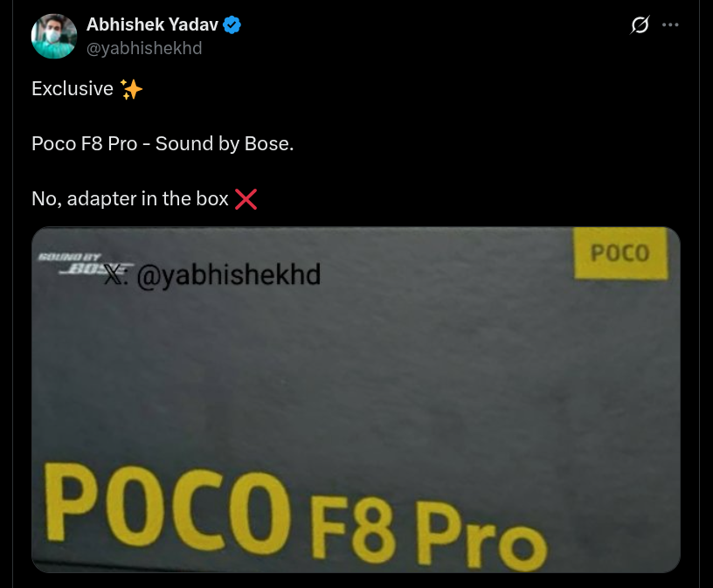Screen dimensions: 713x588
Task: Click the yellow Pro lettering on the box
Action: click(482, 536)
